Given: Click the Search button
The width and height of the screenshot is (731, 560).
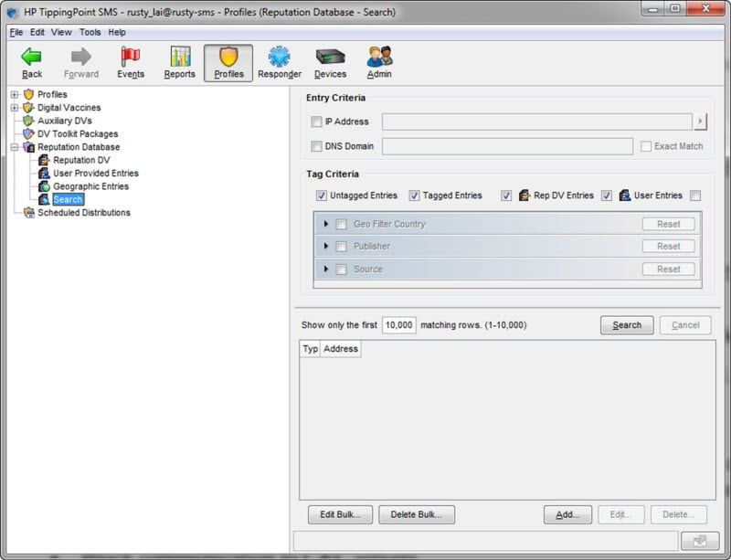Looking at the screenshot, I should point(626,325).
